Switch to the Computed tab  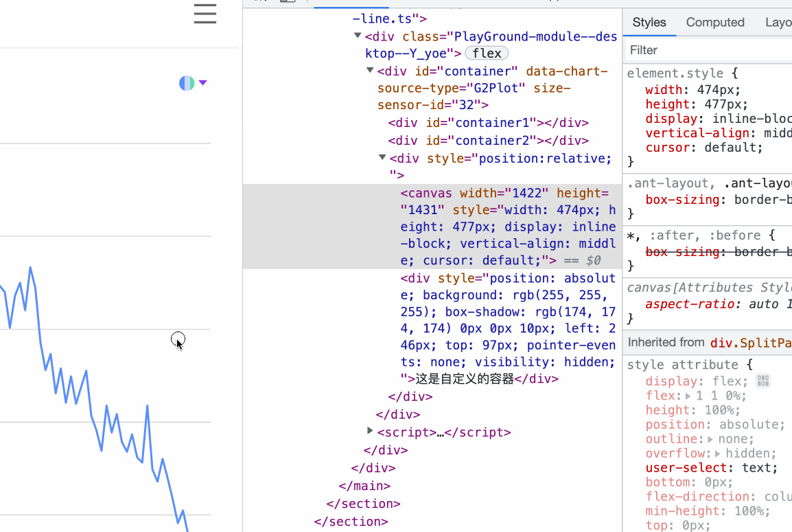tap(714, 22)
